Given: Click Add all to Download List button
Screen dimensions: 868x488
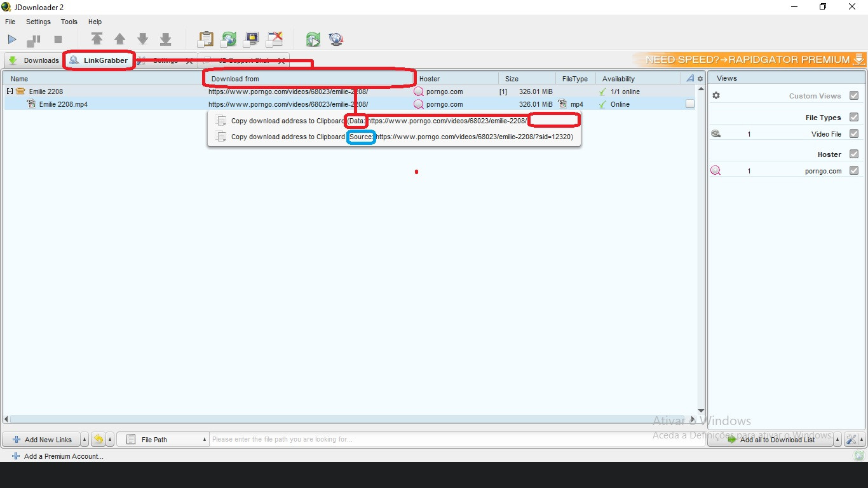Looking at the screenshot, I should [x=771, y=439].
